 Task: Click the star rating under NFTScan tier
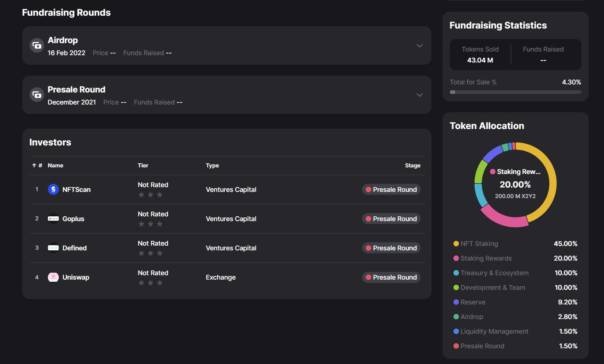(151, 195)
